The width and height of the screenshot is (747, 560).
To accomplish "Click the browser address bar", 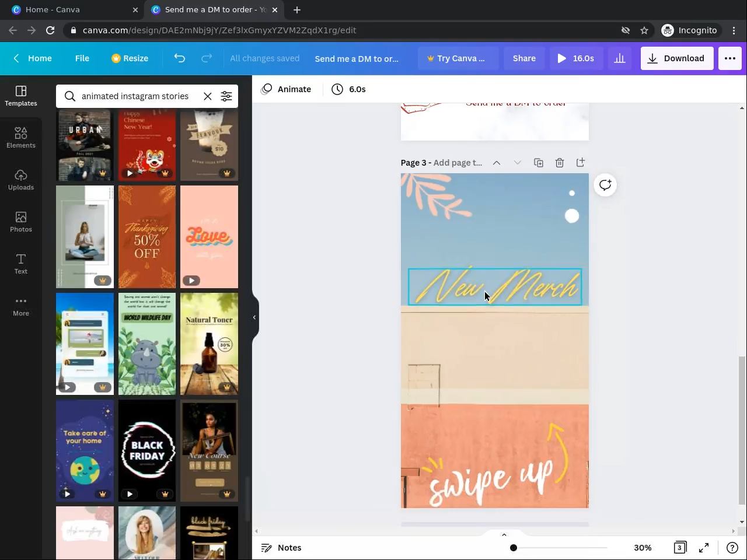I will (344, 30).
